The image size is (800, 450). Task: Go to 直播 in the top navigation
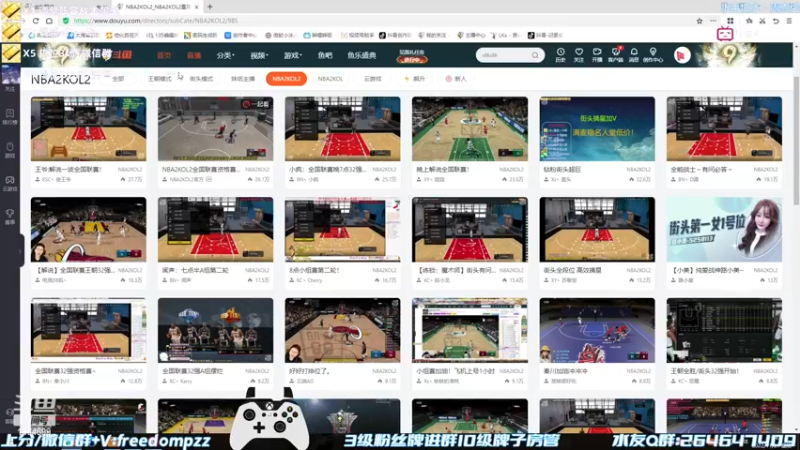[194, 55]
